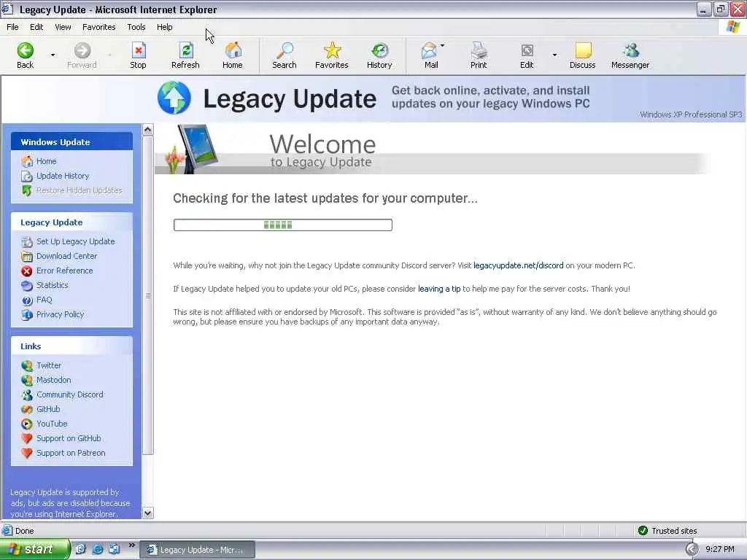Click the sidebar scroll up arrow
This screenshot has width=747, height=560.
click(147, 130)
